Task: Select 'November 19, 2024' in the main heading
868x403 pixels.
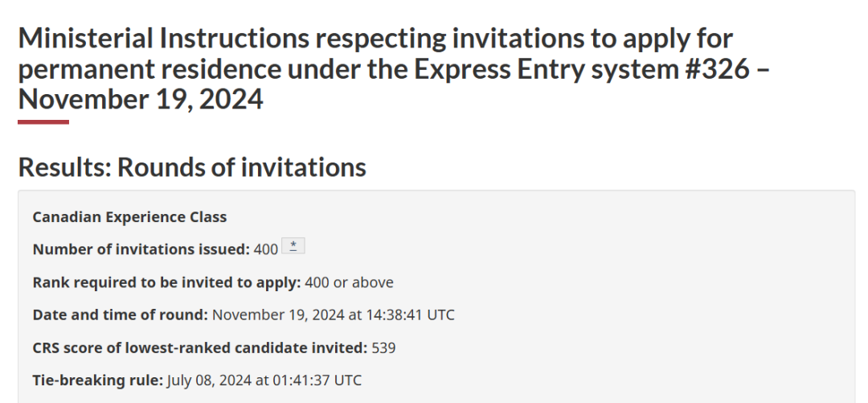Action: tap(141, 100)
